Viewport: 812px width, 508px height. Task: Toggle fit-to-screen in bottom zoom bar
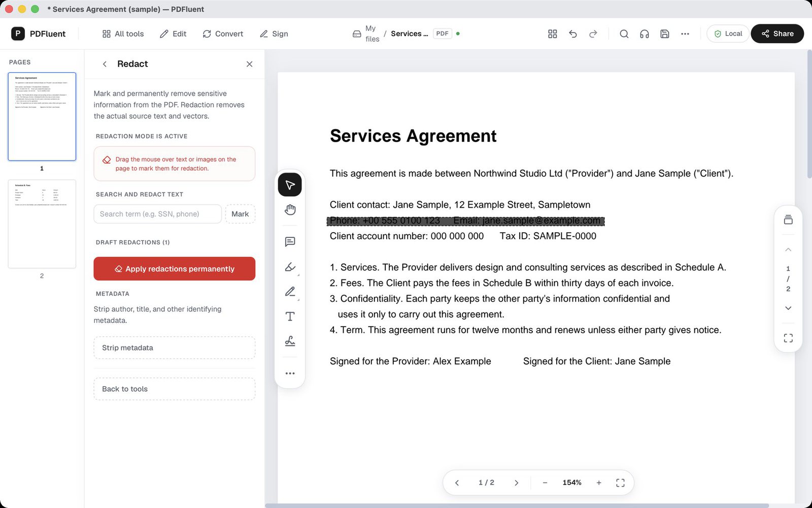pyautogui.click(x=620, y=483)
